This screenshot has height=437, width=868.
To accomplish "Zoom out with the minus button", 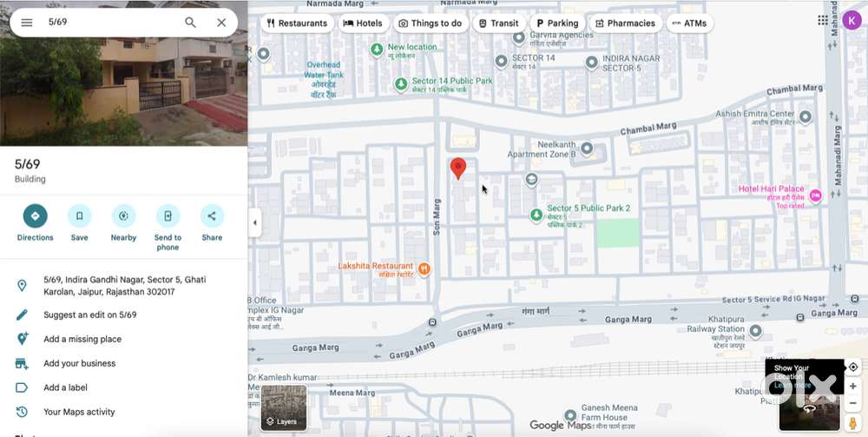I will (853, 403).
